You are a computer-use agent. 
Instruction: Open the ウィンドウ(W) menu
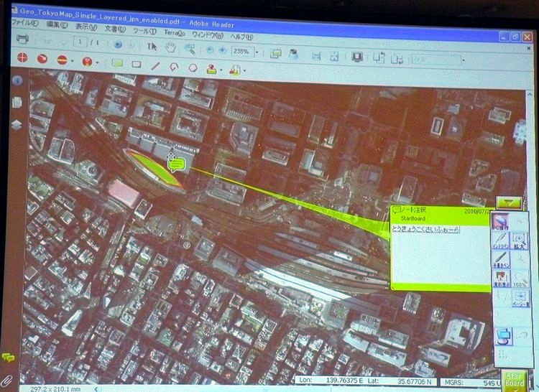(x=208, y=35)
